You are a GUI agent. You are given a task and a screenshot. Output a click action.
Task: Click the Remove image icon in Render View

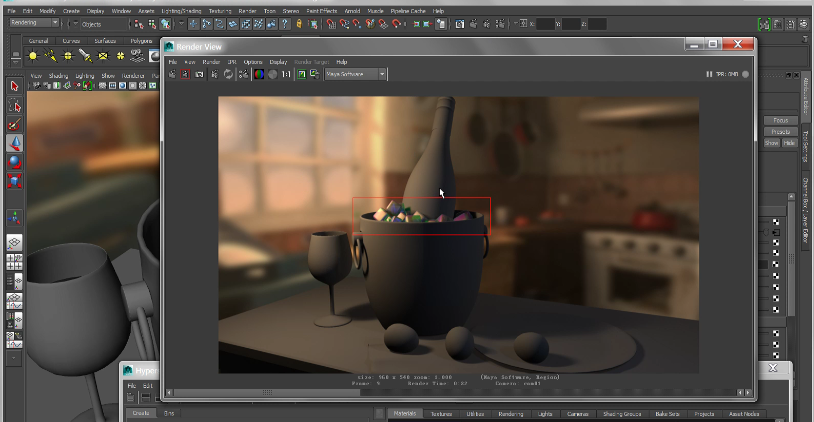pos(315,74)
